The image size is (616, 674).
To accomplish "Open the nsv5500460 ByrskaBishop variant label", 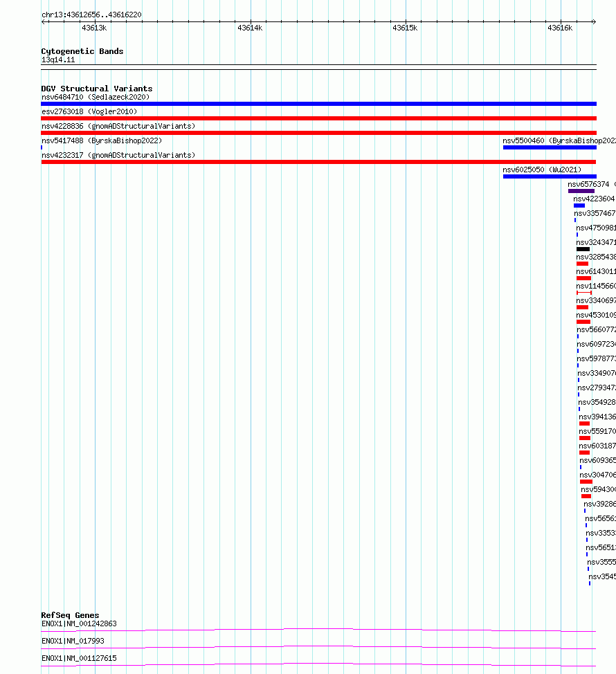I will [559, 140].
